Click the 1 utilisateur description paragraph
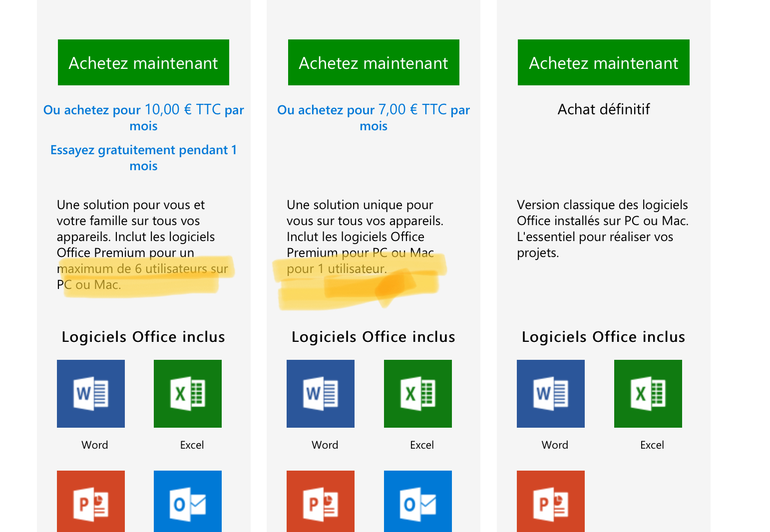 (x=365, y=237)
